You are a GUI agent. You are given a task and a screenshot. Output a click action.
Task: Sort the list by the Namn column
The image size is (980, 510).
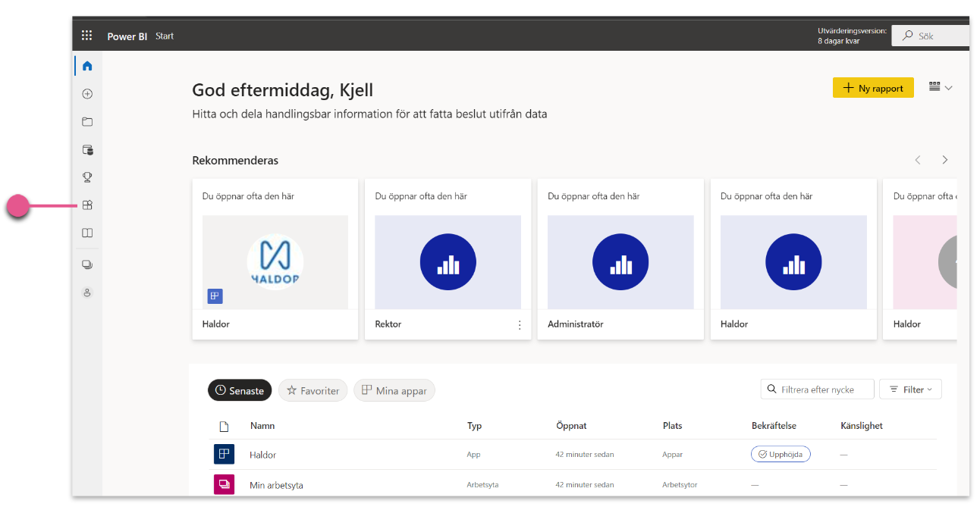pos(262,426)
